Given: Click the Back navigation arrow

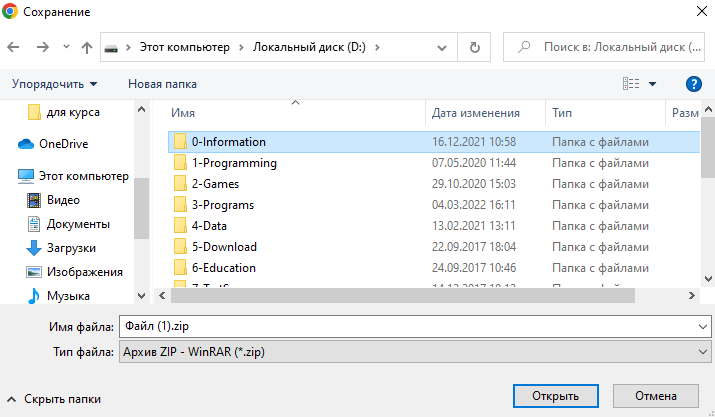Looking at the screenshot, I should pyautogui.click(x=14, y=47).
